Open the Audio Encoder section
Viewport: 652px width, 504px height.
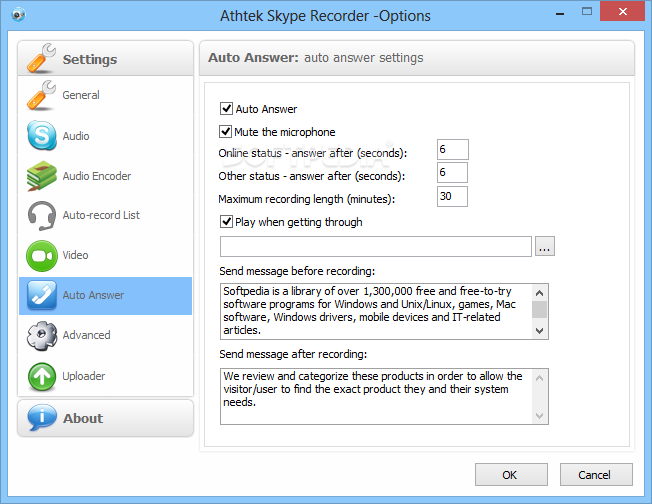[97, 176]
